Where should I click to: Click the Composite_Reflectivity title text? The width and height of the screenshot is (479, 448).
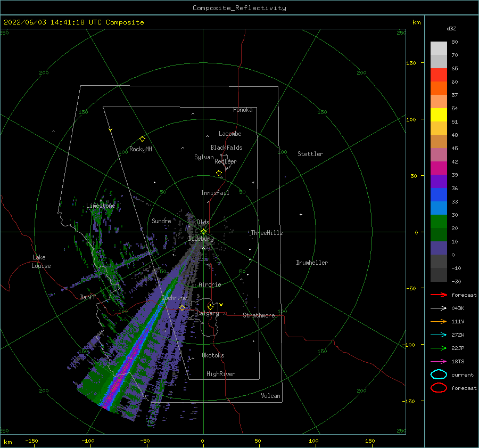click(240, 8)
